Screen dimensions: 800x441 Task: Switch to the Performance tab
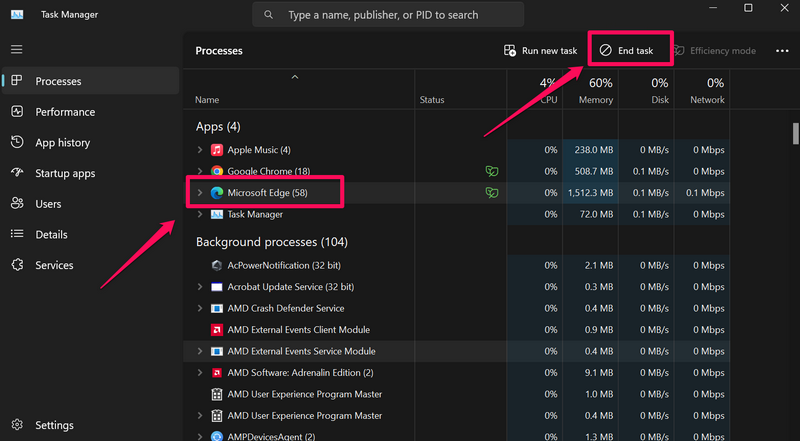pos(65,112)
